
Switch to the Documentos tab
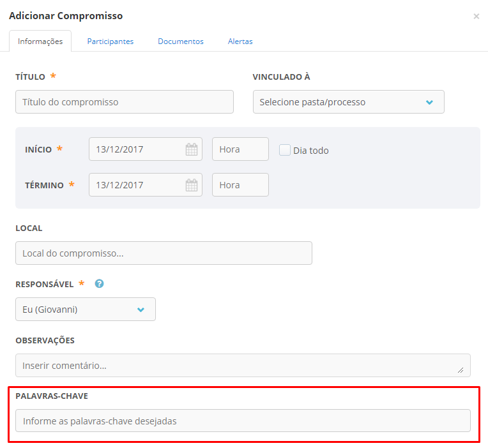click(181, 41)
